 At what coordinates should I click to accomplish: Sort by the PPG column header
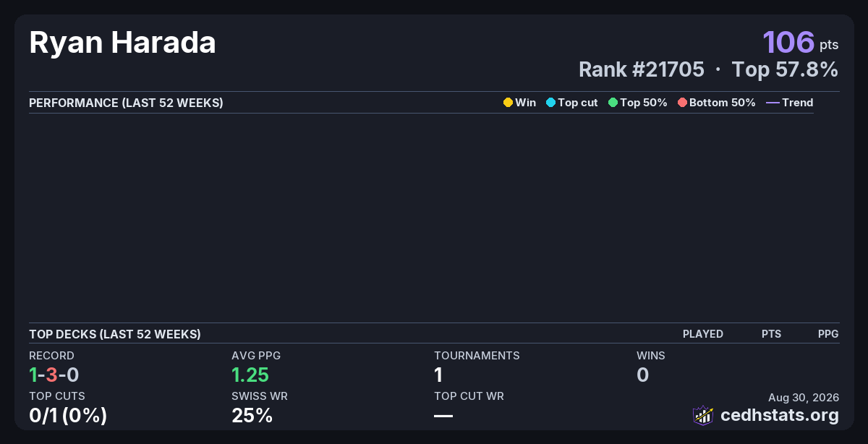[828, 334]
